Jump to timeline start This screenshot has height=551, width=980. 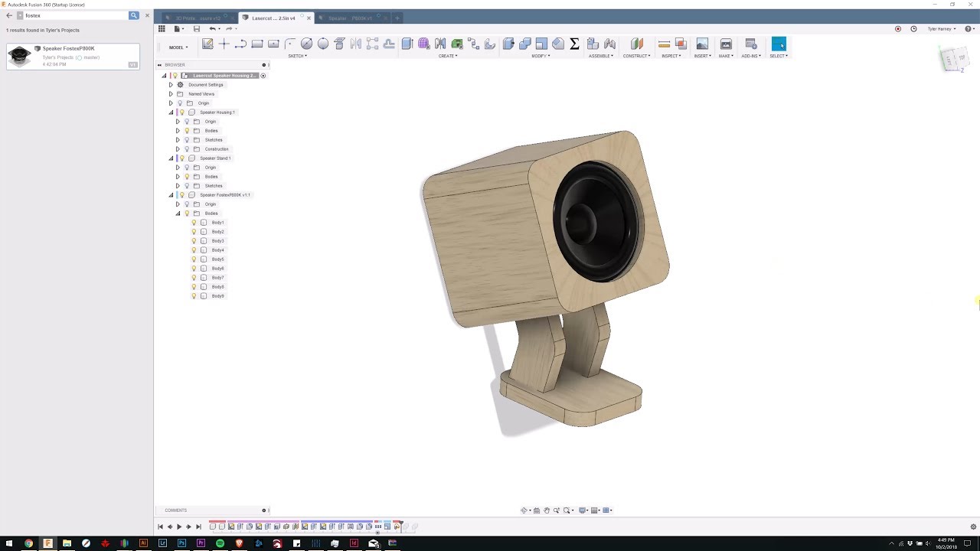tap(160, 527)
